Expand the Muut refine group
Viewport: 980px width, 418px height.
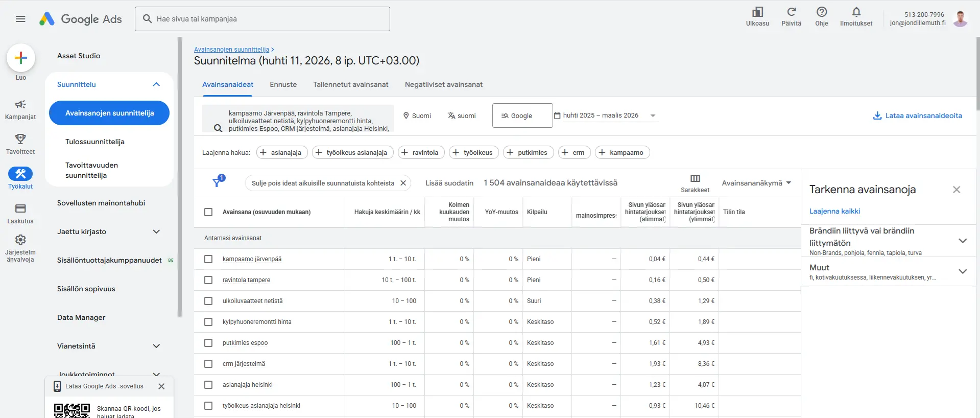click(963, 271)
